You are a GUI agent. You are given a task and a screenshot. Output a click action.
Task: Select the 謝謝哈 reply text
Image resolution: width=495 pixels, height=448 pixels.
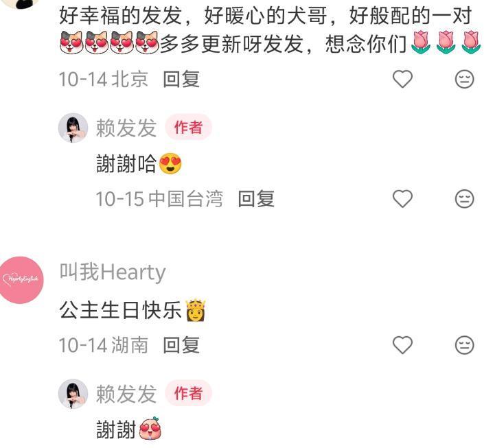[x=139, y=163]
